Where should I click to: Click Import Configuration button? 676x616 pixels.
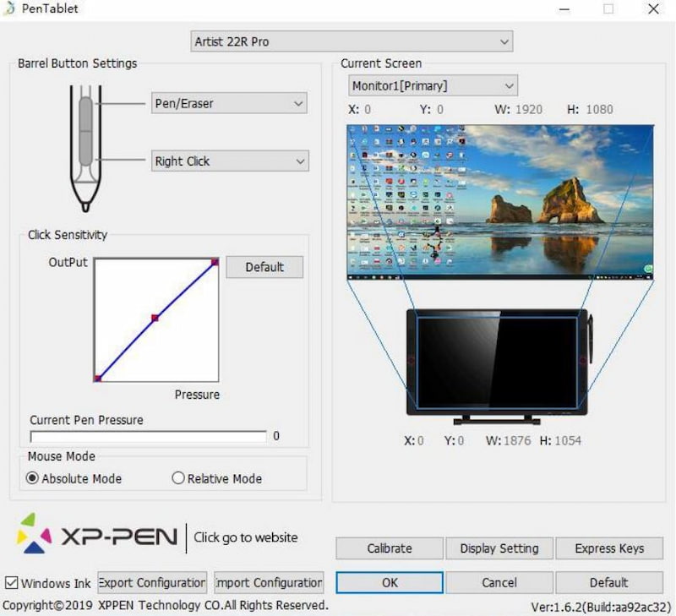269,583
